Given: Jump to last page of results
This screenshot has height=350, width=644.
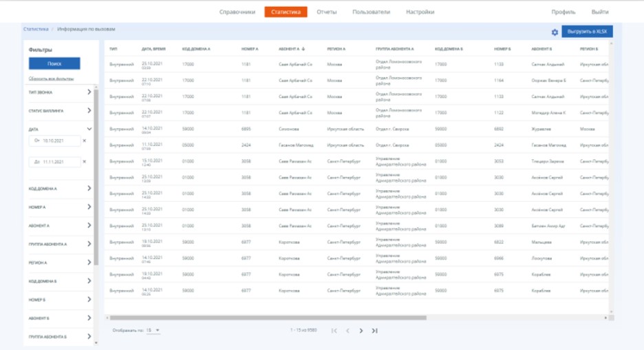Looking at the screenshot, I should [x=374, y=331].
